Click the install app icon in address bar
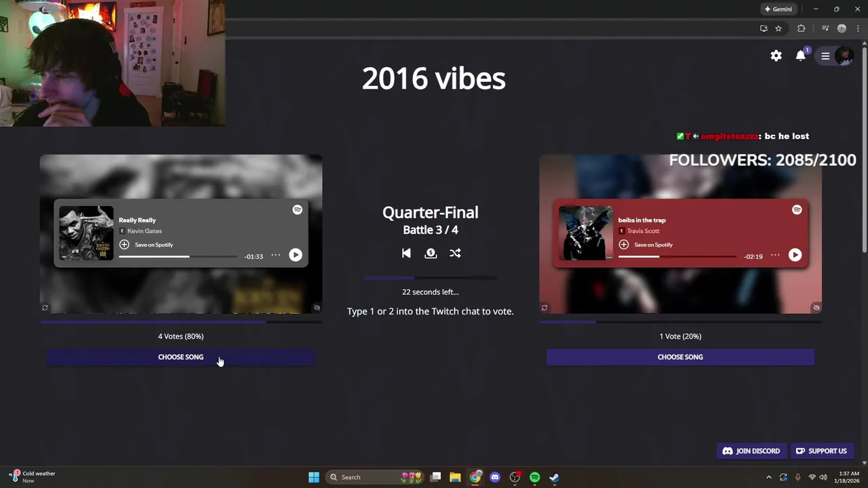The width and height of the screenshot is (868, 488). coord(764,28)
